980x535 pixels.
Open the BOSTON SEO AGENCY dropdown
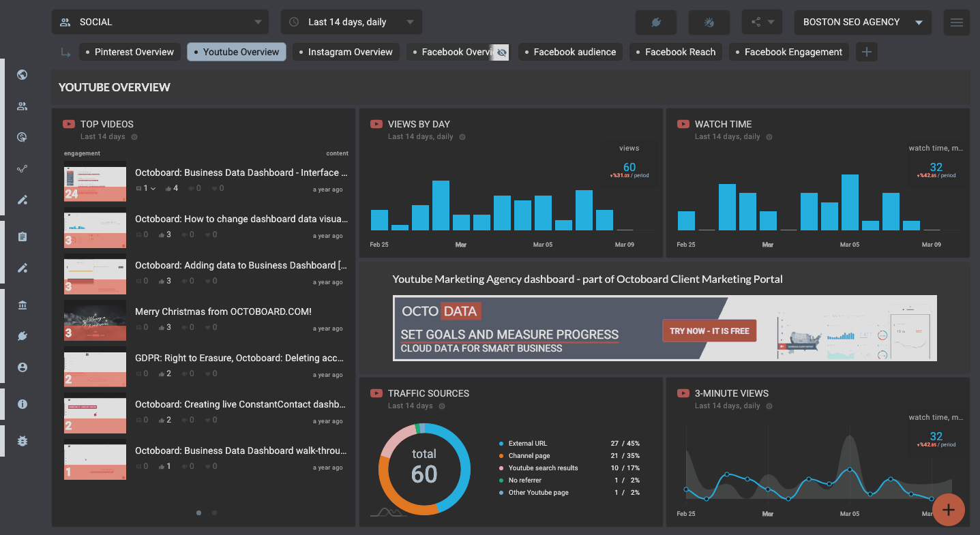tap(862, 22)
